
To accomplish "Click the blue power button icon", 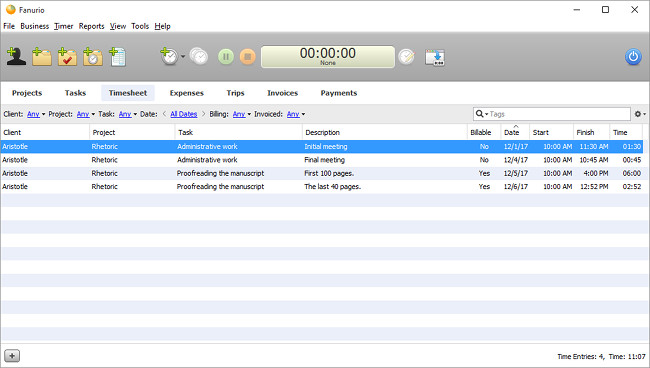I will tap(633, 57).
